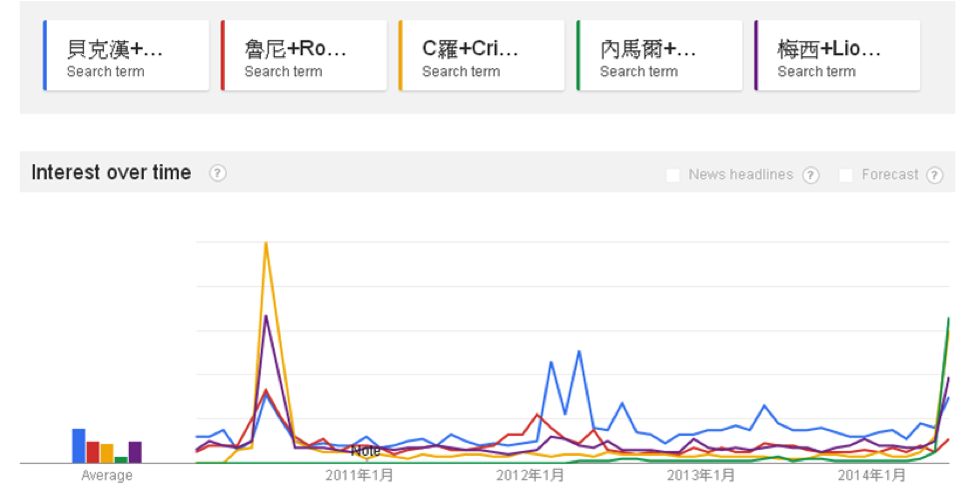The image size is (975, 498).
Task: Click the red average bar
Action: click(x=93, y=452)
